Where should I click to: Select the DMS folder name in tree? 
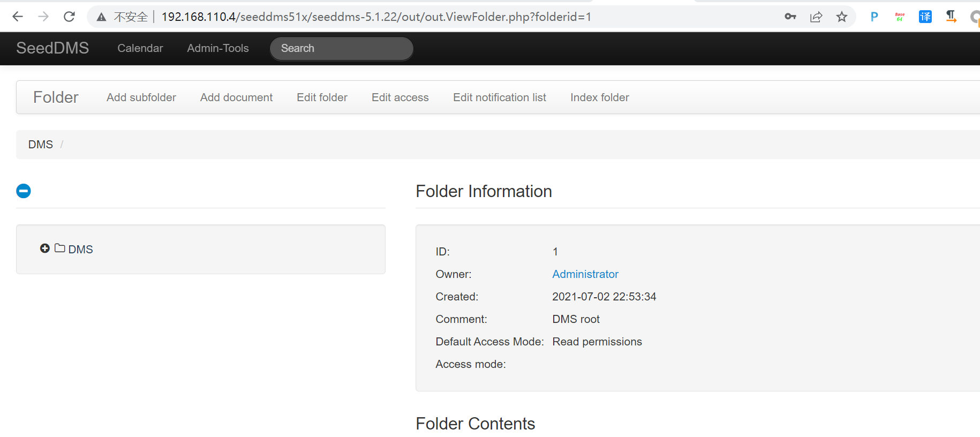[x=81, y=250]
